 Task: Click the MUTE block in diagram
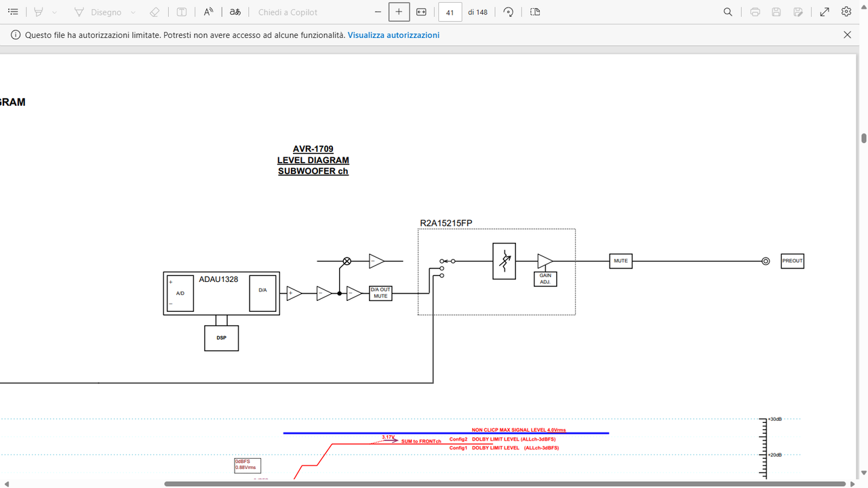pyautogui.click(x=620, y=261)
